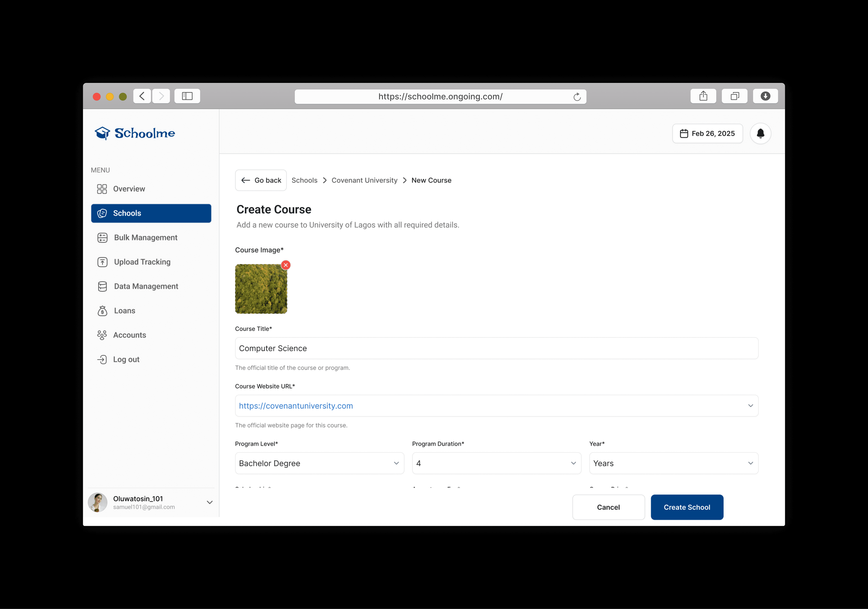Remove course image with red X
Image resolution: width=868 pixels, height=609 pixels.
pos(286,265)
